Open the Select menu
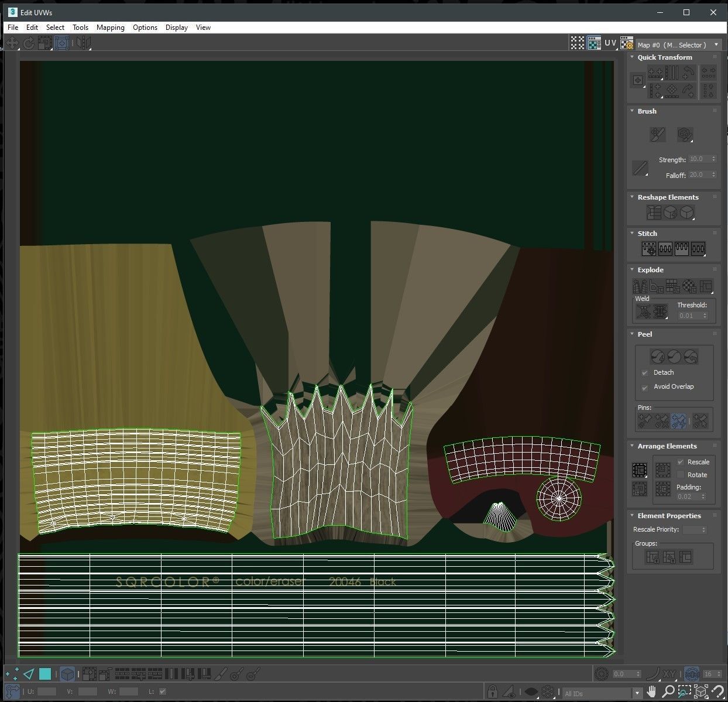This screenshot has width=728, height=702. click(55, 28)
